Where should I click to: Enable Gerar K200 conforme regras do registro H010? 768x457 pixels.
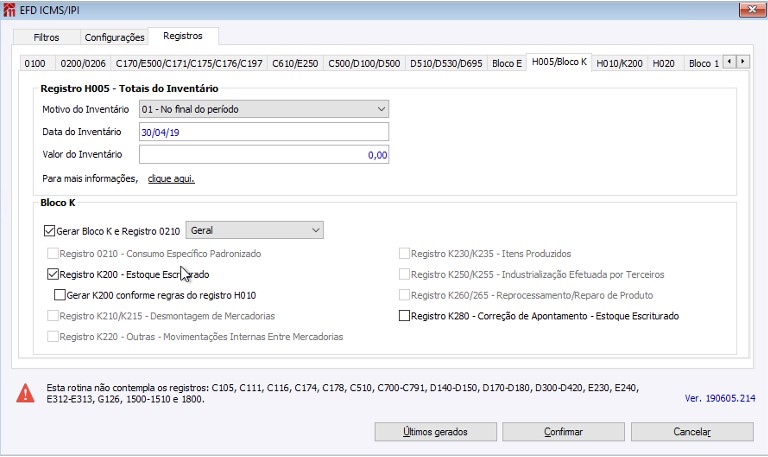tap(59, 295)
